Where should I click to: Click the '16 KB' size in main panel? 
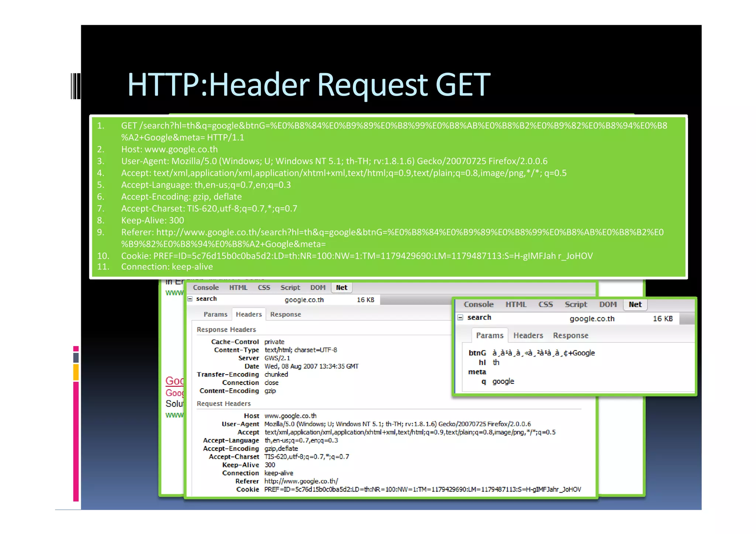[365, 300]
